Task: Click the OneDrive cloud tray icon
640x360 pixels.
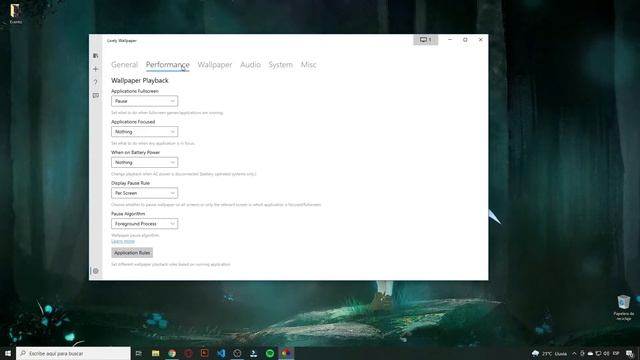Action: coord(590,353)
